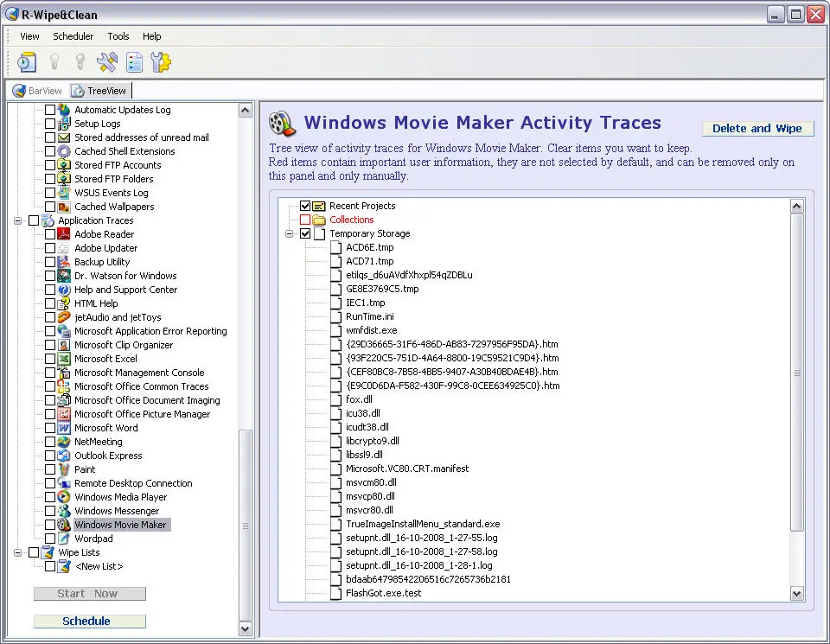This screenshot has width=830, height=644.
Task: Open the Help menu
Action: 152,36
